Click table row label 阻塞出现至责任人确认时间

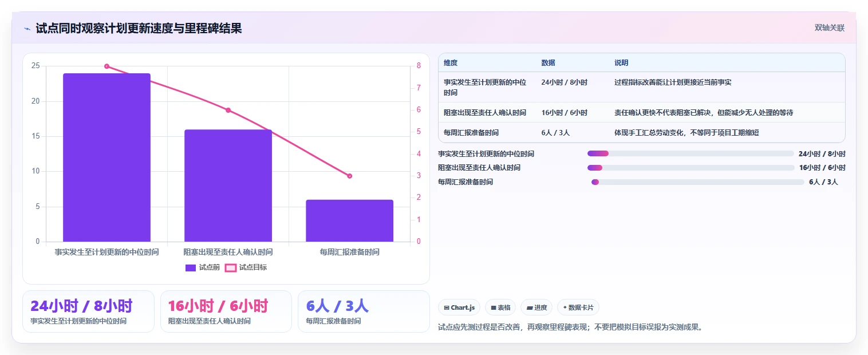(x=485, y=113)
